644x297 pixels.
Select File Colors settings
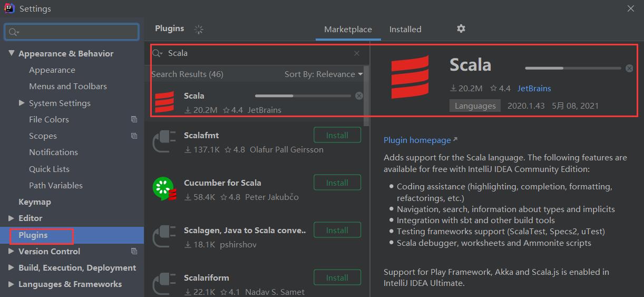[49, 119]
